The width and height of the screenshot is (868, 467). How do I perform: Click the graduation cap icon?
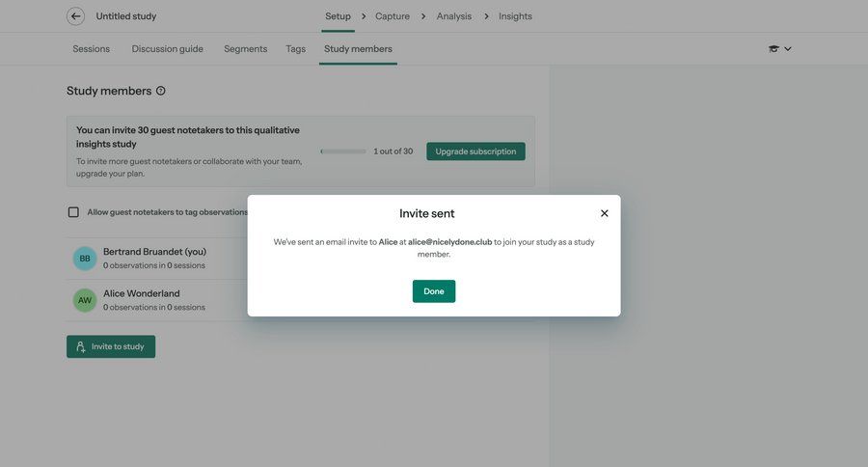pos(773,49)
